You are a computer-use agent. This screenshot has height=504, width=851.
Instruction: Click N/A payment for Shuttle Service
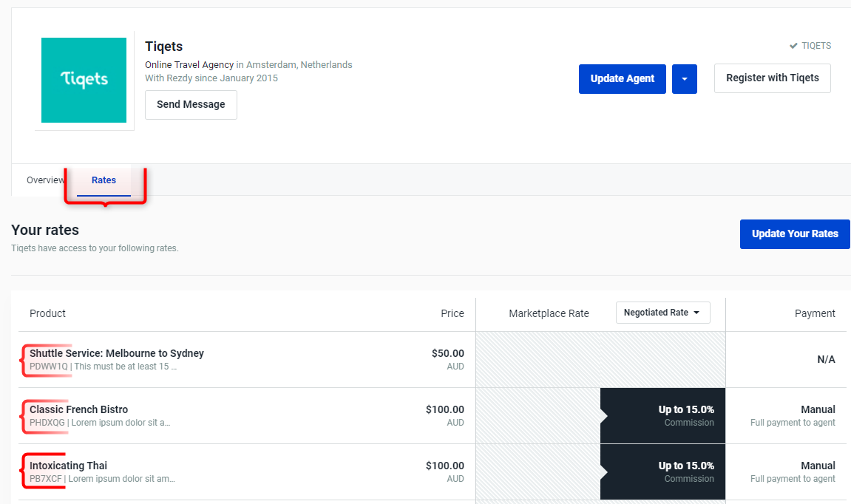(x=826, y=360)
